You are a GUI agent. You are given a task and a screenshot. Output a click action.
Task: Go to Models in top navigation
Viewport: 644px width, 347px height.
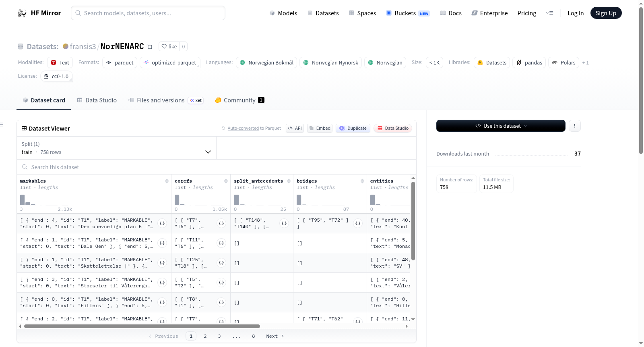click(283, 13)
